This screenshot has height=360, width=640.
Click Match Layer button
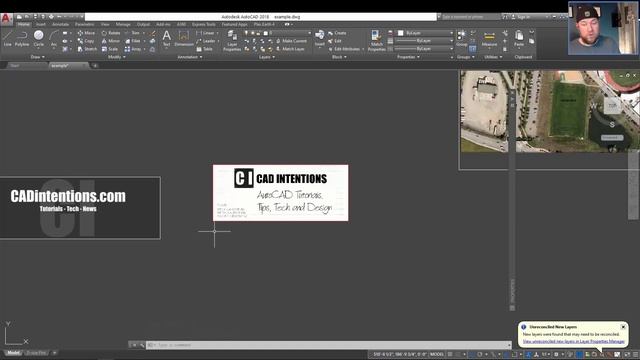(290, 49)
